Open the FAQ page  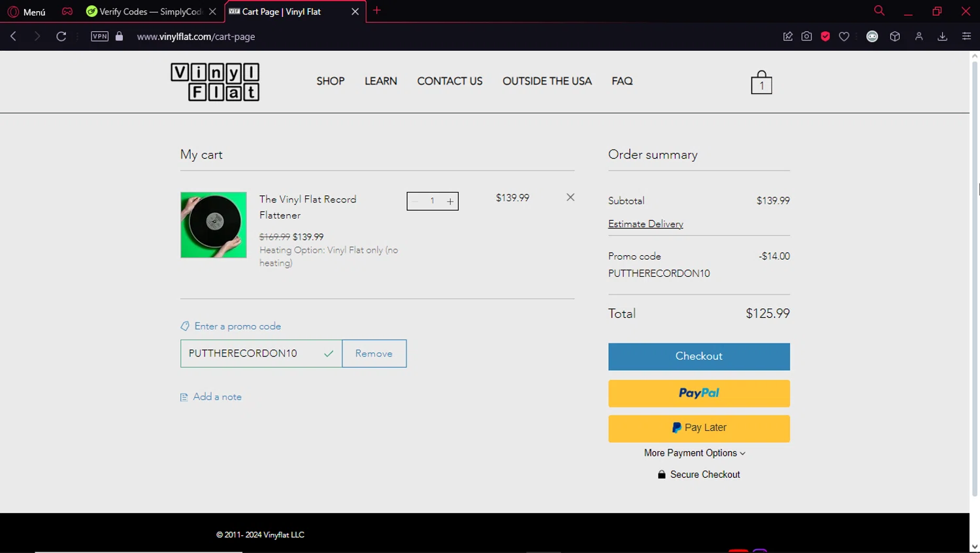pos(622,81)
